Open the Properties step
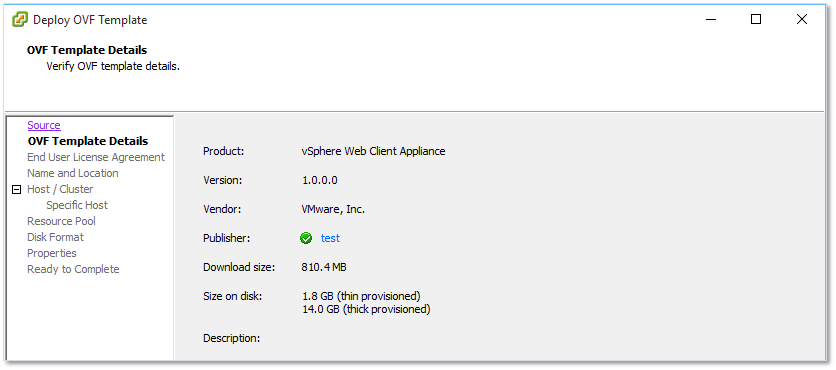Screen dimensions: 836x370 click(52, 253)
